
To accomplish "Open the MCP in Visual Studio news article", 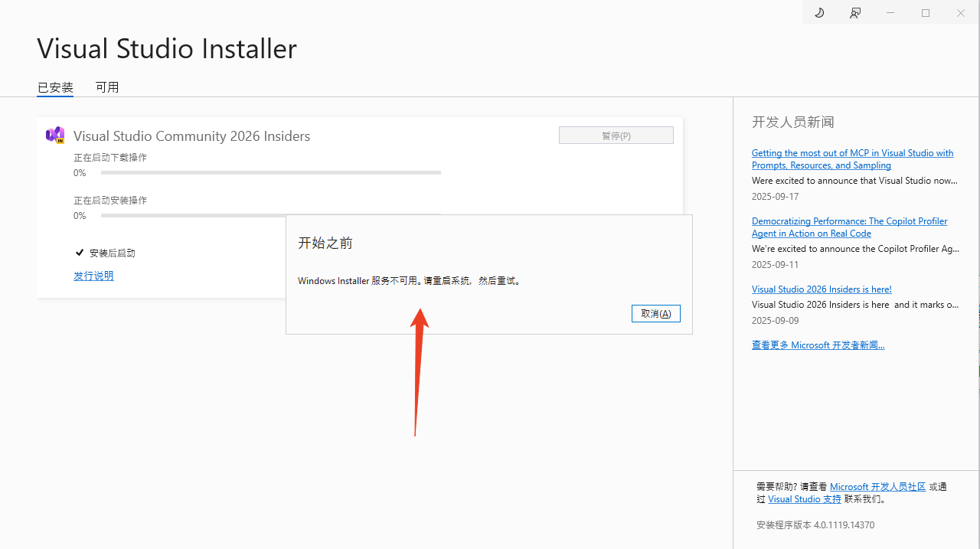I will pyautogui.click(x=853, y=159).
